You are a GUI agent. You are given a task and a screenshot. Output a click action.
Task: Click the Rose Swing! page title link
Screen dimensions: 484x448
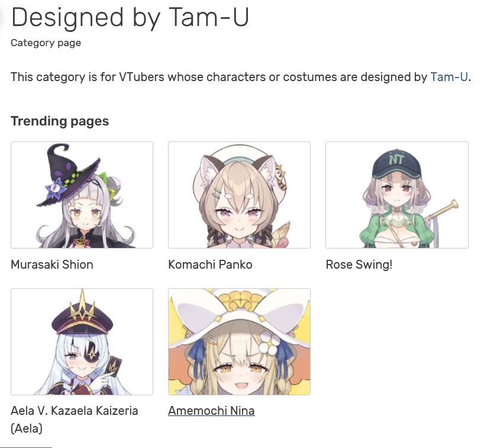pos(359,265)
